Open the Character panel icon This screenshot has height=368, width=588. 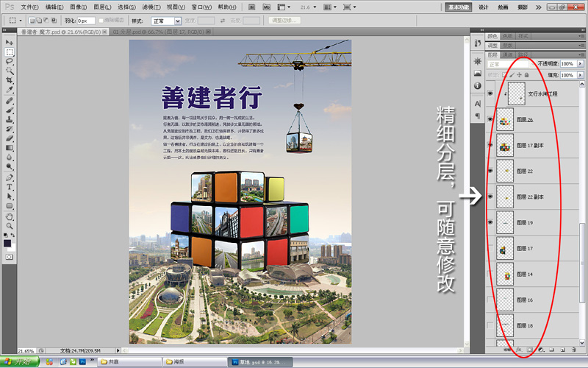click(477, 103)
